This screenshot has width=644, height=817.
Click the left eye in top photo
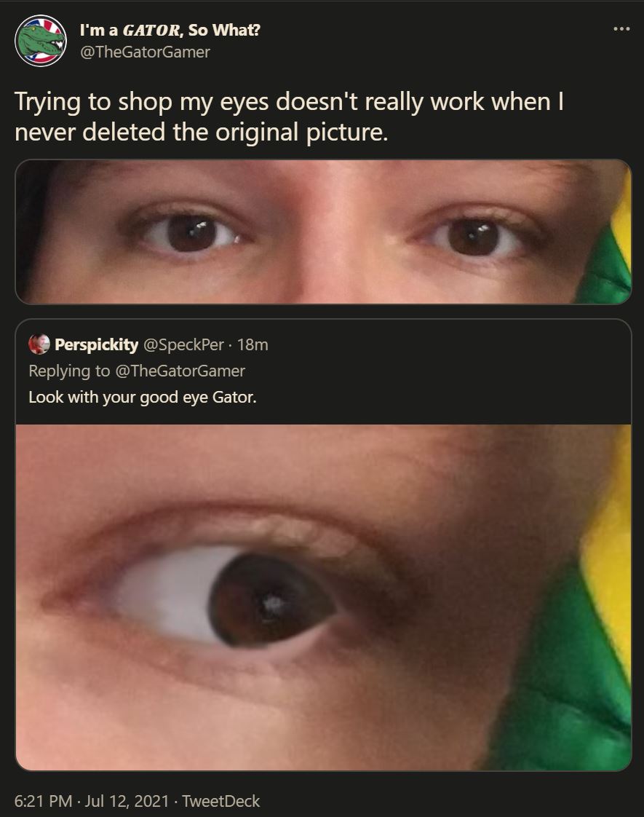pos(191,233)
